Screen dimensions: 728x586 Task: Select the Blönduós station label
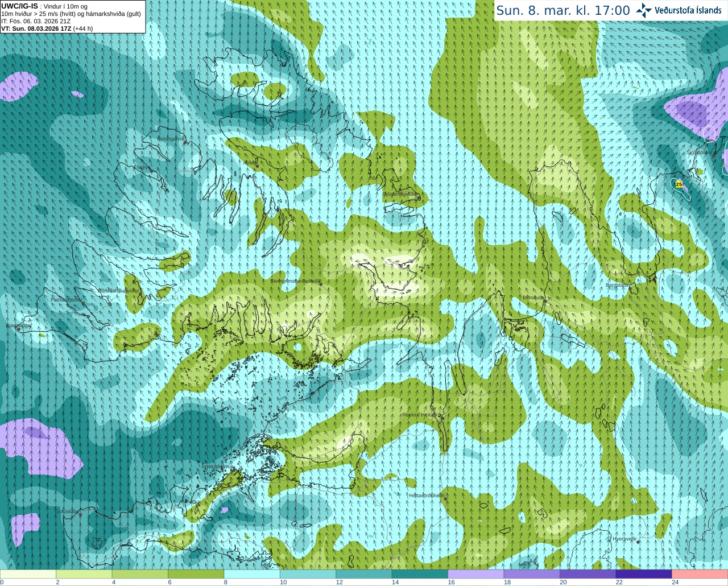tap(533, 298)
